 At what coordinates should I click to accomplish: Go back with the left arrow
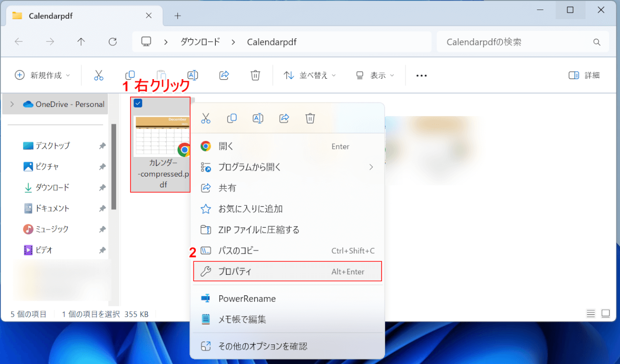click(x=19, y=42)
